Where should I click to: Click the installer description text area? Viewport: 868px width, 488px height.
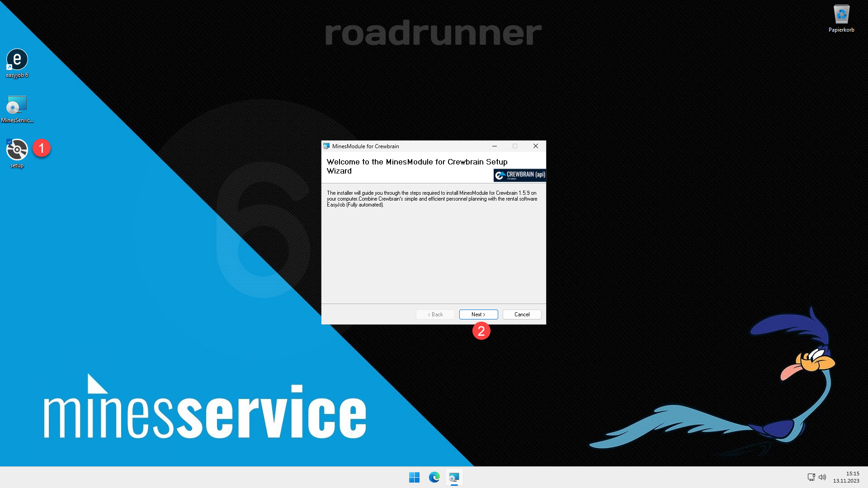click(432, 199)
